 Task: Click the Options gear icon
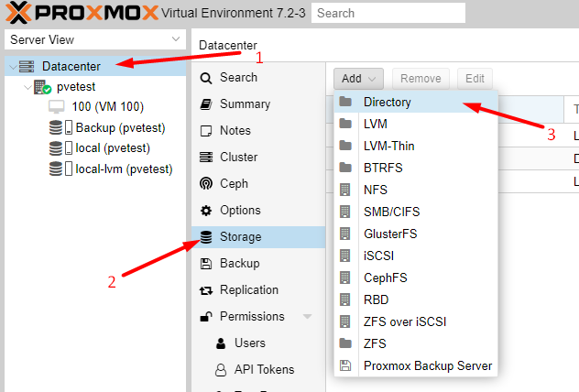pyautogui.click(x=206, y=211)
